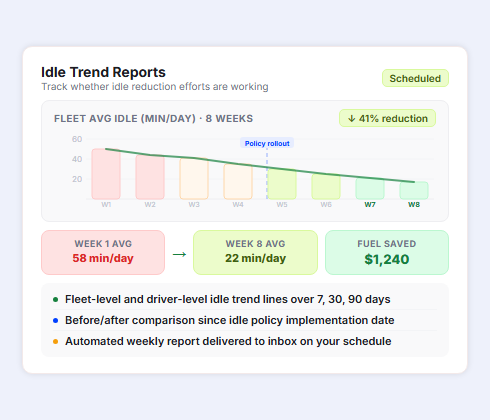Click the W7 axis label

[370, 205]
